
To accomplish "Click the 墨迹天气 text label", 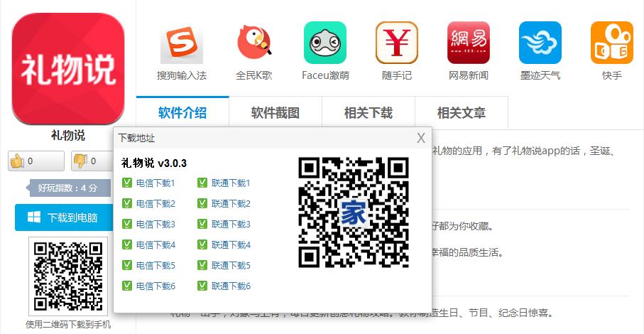I will pyautogui.click(x=540, y=75).
